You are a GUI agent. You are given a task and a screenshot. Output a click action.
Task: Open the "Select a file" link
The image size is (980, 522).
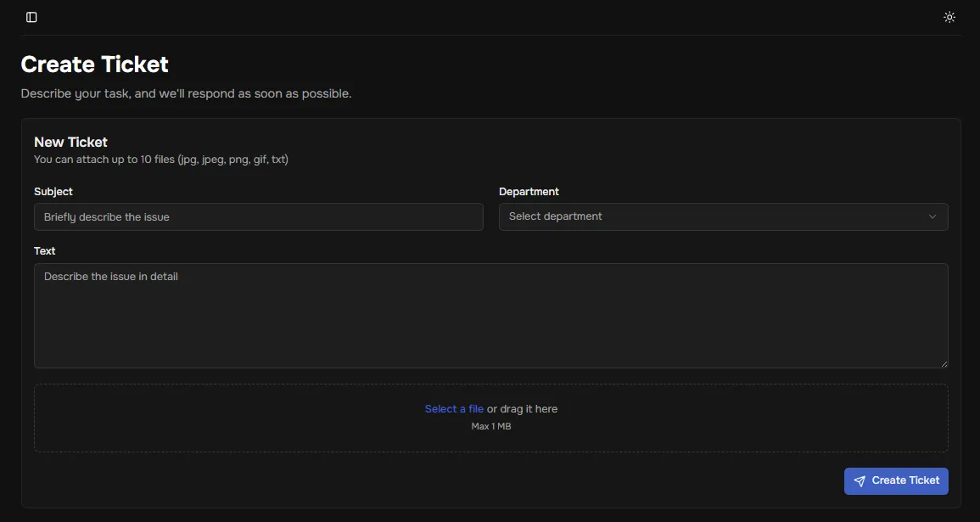click(x=454, y=409)
